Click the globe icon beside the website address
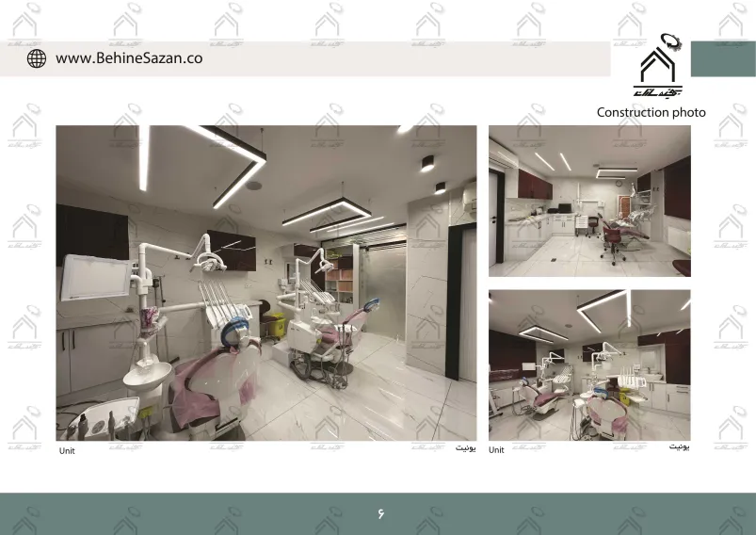The image size is (756, 535). (36, 58)
